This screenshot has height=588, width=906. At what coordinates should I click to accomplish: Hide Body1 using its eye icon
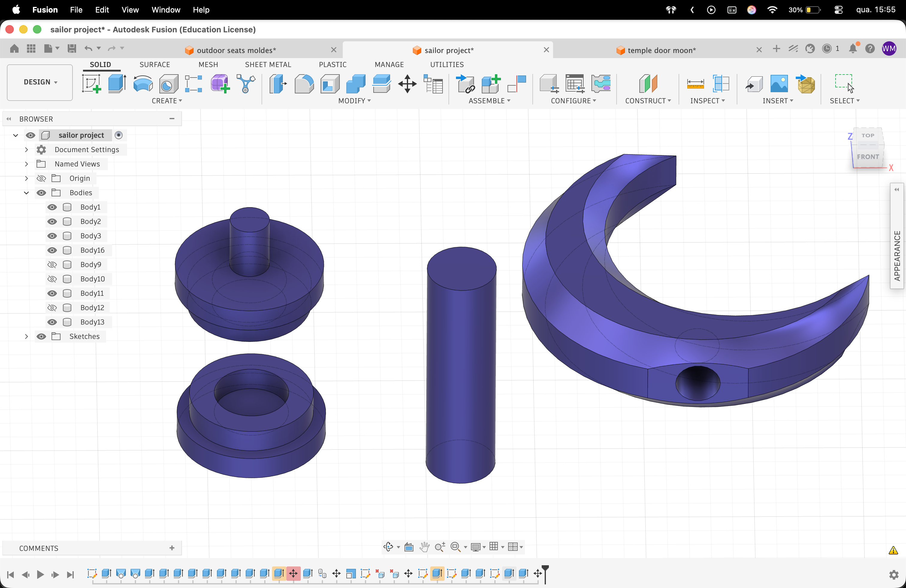point(52,207)
